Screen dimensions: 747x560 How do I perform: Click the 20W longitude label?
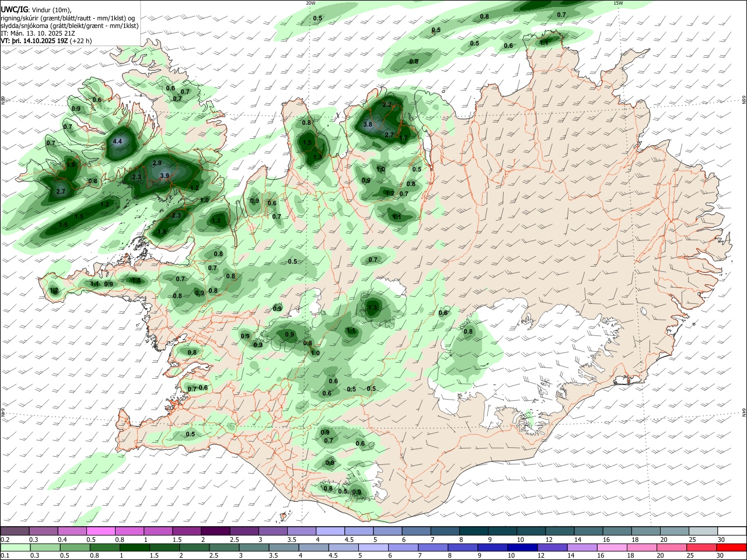click(310, 3)
